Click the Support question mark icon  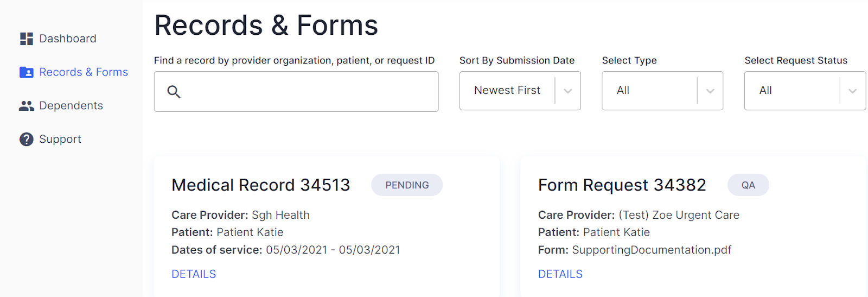coord(27,140)
